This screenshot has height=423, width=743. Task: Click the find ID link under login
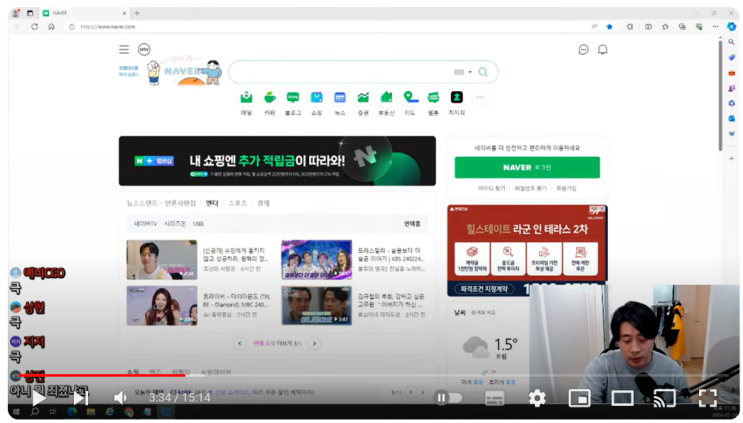tap(491, 189)
